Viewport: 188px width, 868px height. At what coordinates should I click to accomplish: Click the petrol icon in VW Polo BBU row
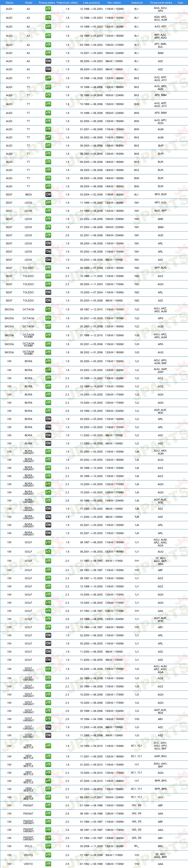48,846
